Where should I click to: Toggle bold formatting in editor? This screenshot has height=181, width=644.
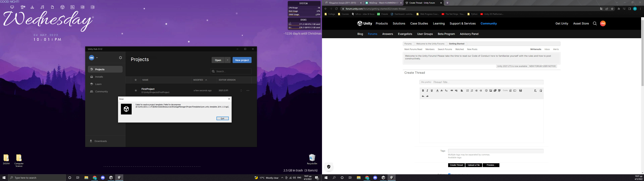[x=423, y=90]
